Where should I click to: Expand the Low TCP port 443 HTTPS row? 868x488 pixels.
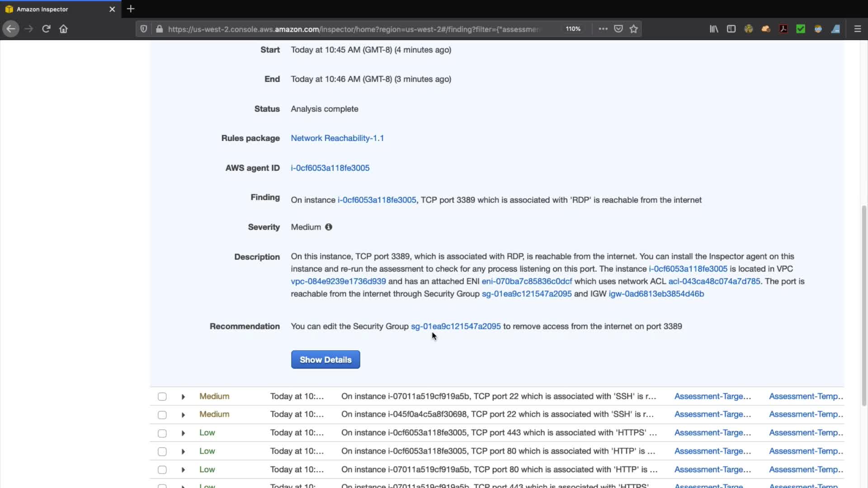click(x=183, y=433)
